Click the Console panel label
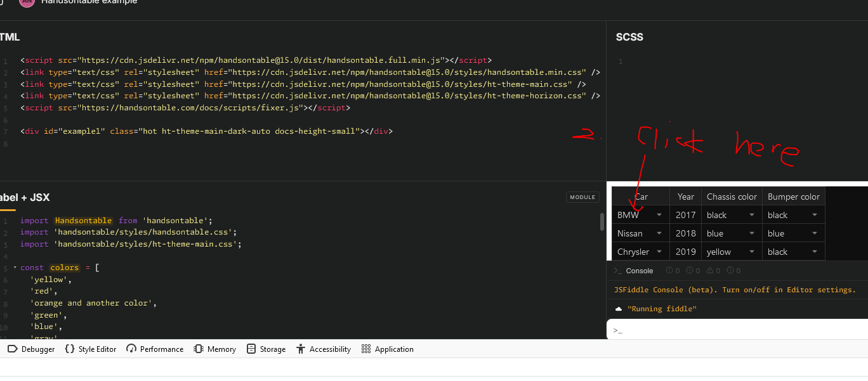This screenshot has height=381, width=868. pyautogui.click(x=640, y=271)
